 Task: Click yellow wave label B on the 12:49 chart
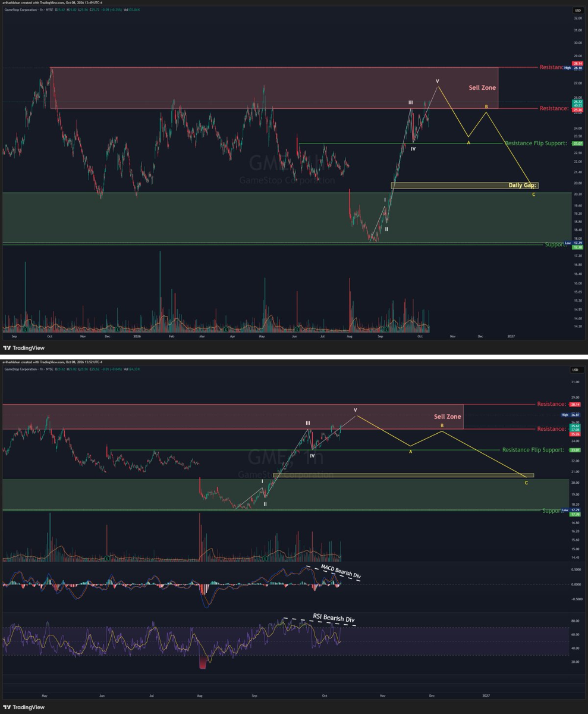486,107
